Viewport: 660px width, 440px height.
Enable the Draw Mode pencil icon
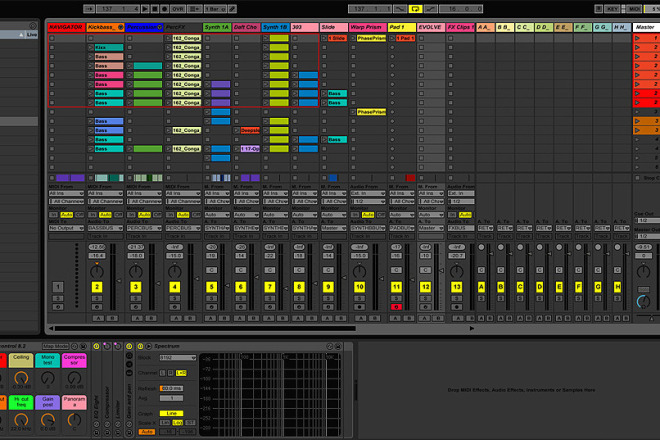click(232, 9)
